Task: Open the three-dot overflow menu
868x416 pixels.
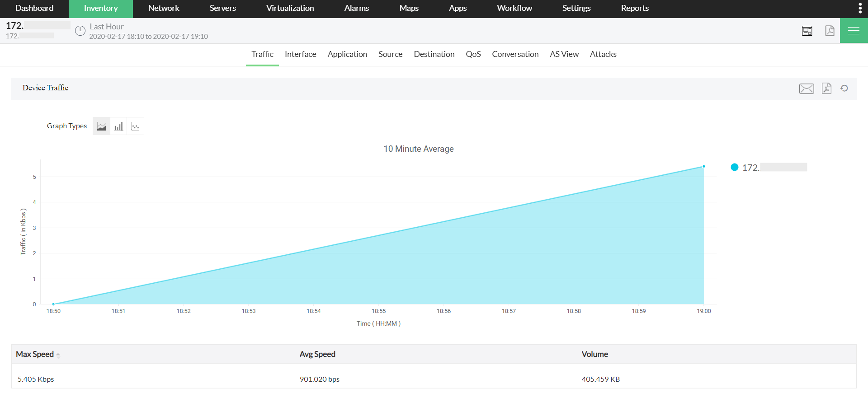Action: pyautogui.click(x=860, y=8)
